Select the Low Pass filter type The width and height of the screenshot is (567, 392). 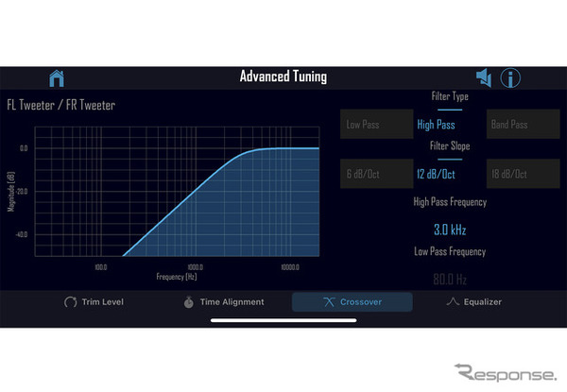coord(376,125)
